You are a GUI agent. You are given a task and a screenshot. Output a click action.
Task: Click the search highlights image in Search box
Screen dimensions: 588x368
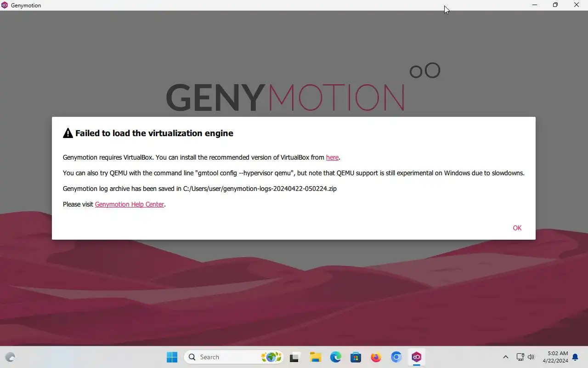271,357
